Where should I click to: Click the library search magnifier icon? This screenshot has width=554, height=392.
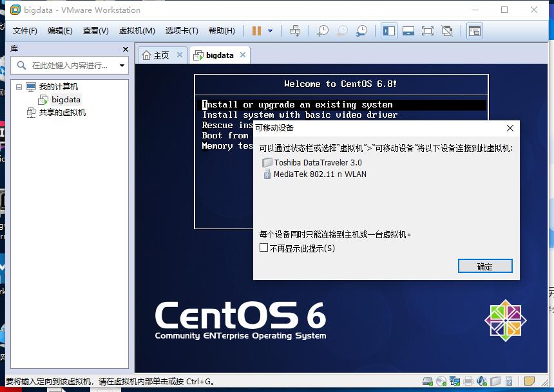pyautogui.click(x=21, y=66)
